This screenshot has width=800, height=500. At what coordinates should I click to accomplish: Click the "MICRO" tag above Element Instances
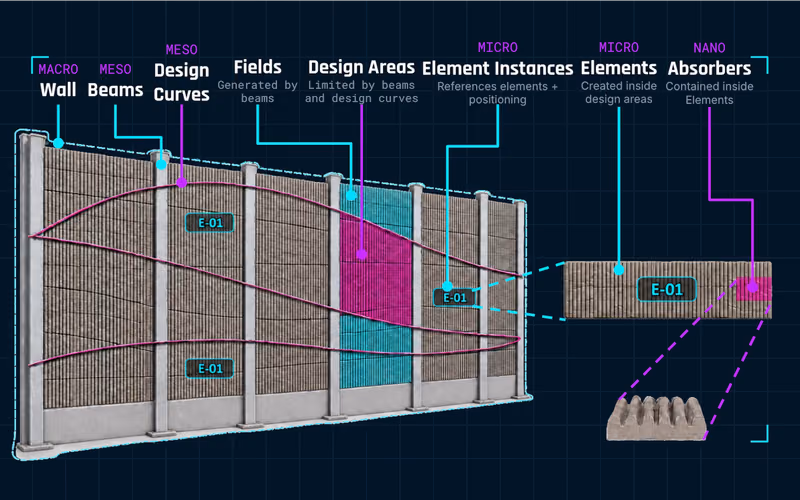[497, 47]
